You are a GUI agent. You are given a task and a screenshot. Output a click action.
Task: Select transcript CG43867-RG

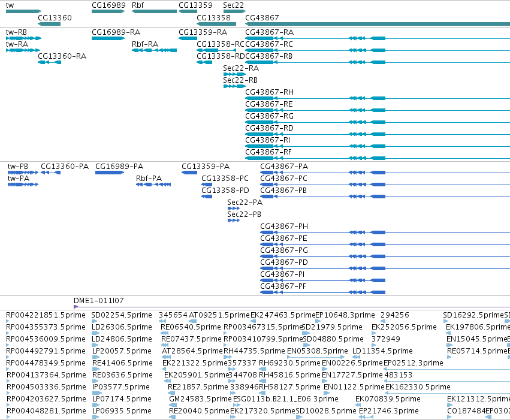(x=269, y=117)
